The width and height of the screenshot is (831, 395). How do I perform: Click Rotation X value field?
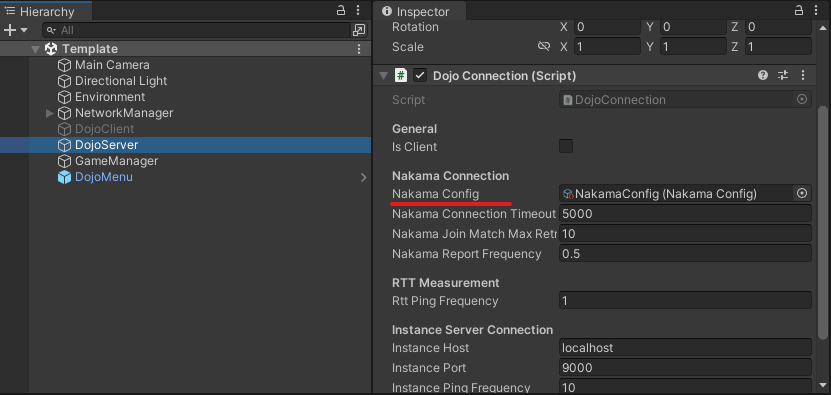(x=607, y=27)
